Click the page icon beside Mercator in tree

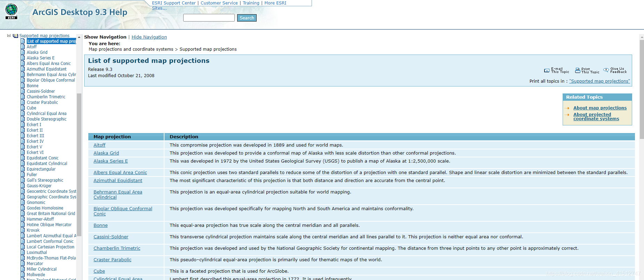(x=23, y=263)
